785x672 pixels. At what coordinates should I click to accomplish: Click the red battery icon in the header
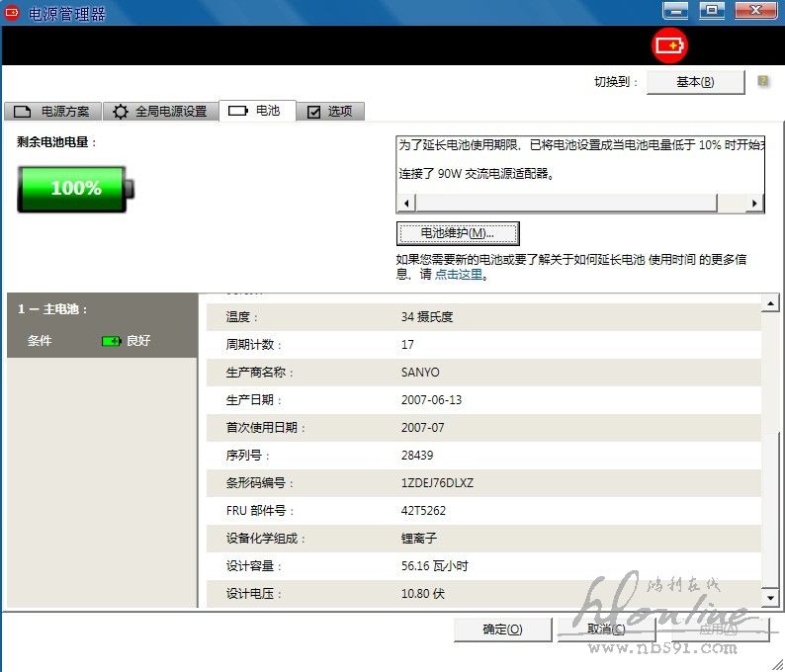point(669,45)
